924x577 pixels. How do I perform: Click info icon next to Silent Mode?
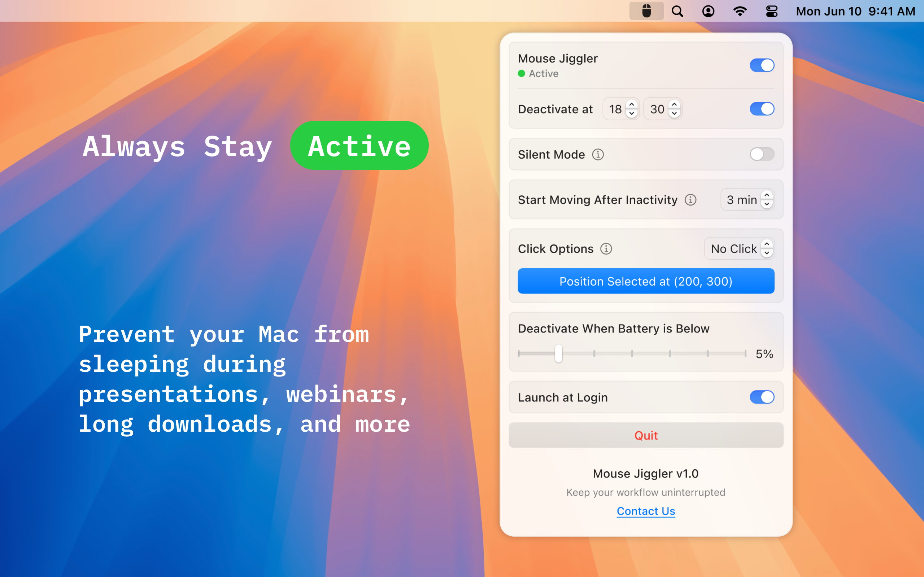(x=598, y=154)
